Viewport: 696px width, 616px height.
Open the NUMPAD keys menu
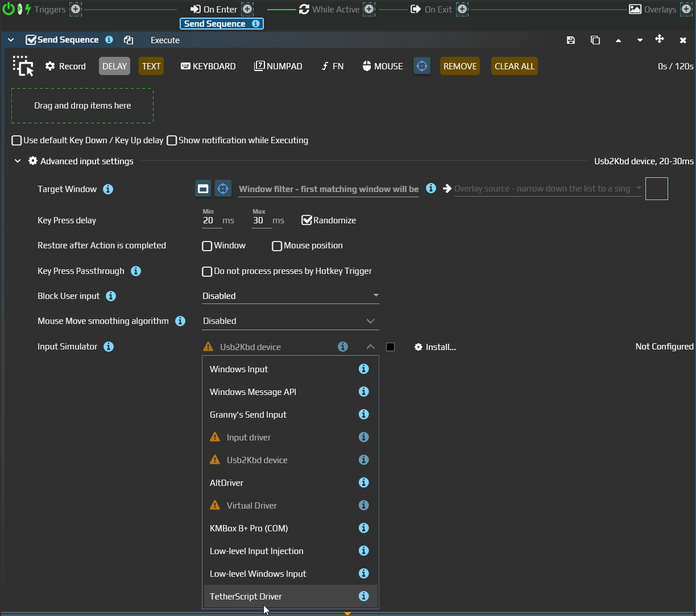click(278, 66)
